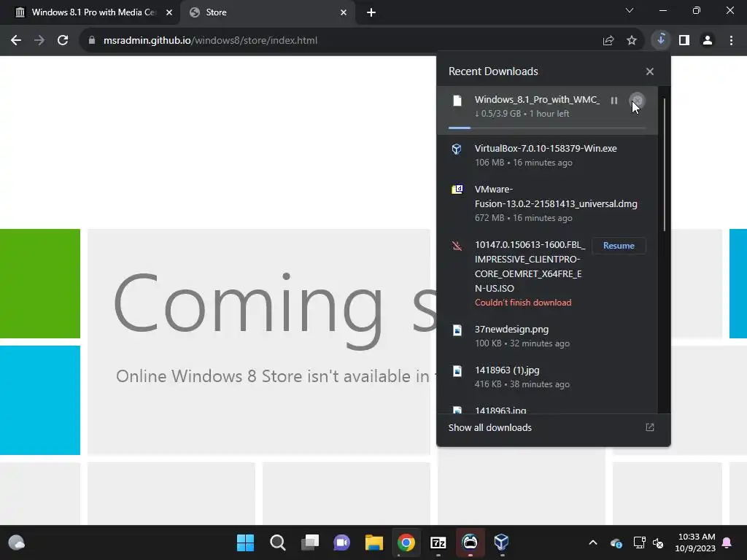Open File Explorer from the taskbar

(374, 542)
